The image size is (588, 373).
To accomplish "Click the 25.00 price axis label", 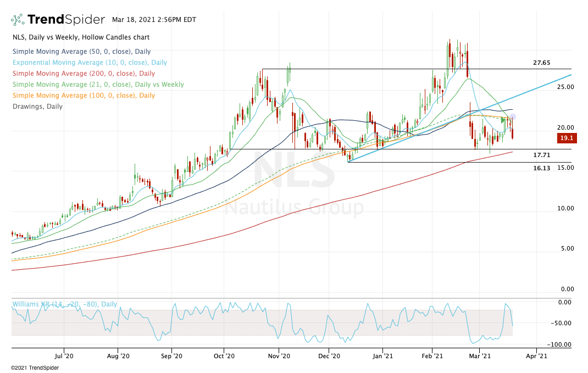I will point(565,87).
